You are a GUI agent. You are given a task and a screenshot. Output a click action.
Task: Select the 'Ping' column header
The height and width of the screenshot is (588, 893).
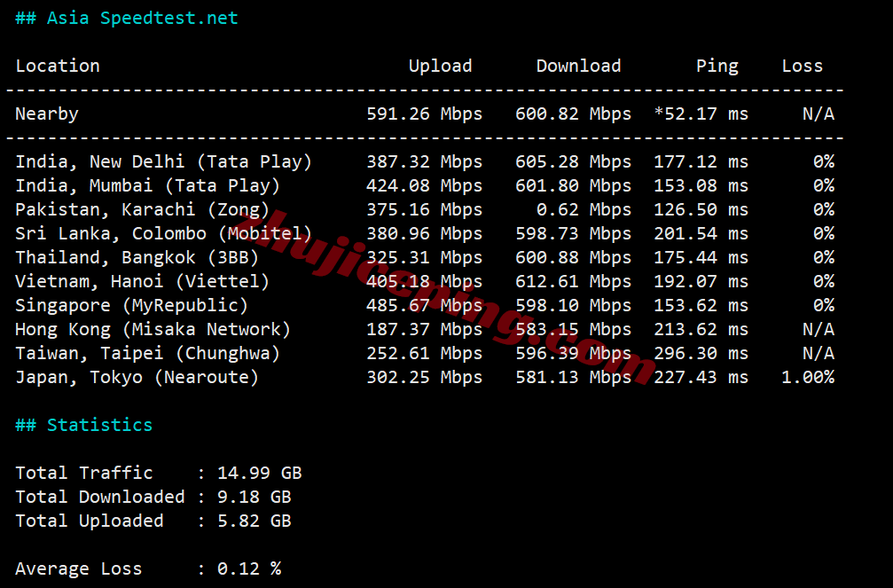717,67
